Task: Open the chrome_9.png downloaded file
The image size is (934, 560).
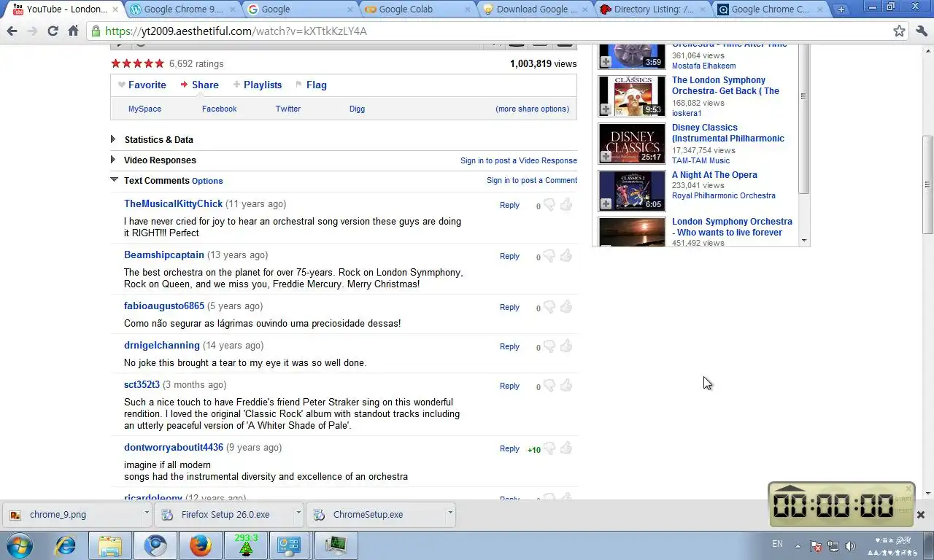Action: pos(73,514)
